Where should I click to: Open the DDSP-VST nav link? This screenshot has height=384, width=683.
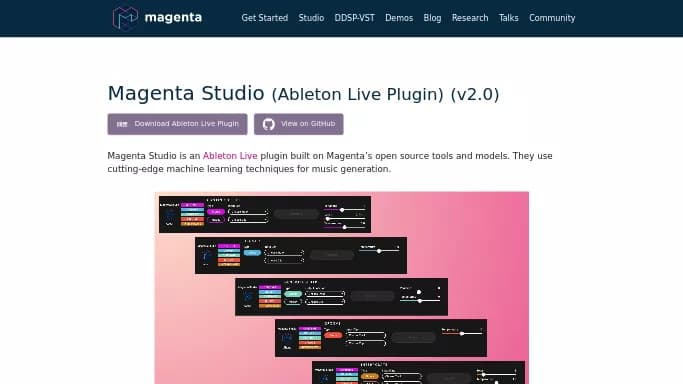(354, 18)
